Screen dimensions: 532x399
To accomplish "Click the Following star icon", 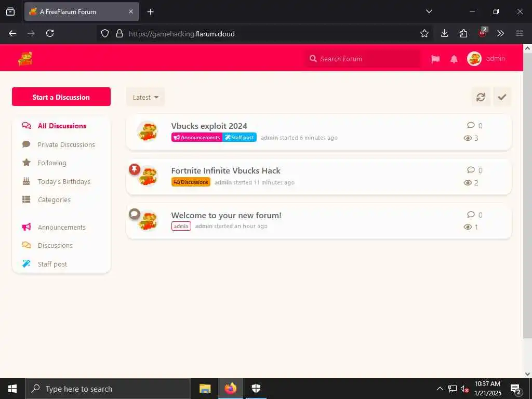I will [x=26, y=163].
